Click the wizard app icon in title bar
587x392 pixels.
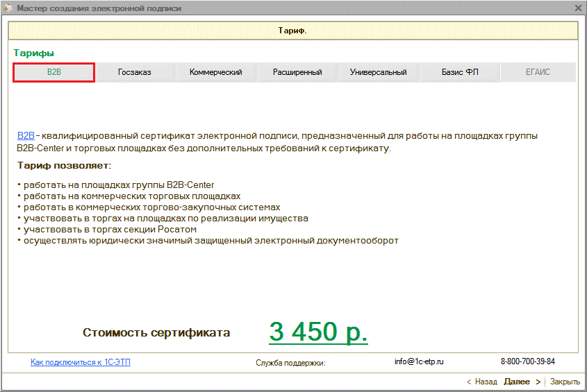click(8, 8)
